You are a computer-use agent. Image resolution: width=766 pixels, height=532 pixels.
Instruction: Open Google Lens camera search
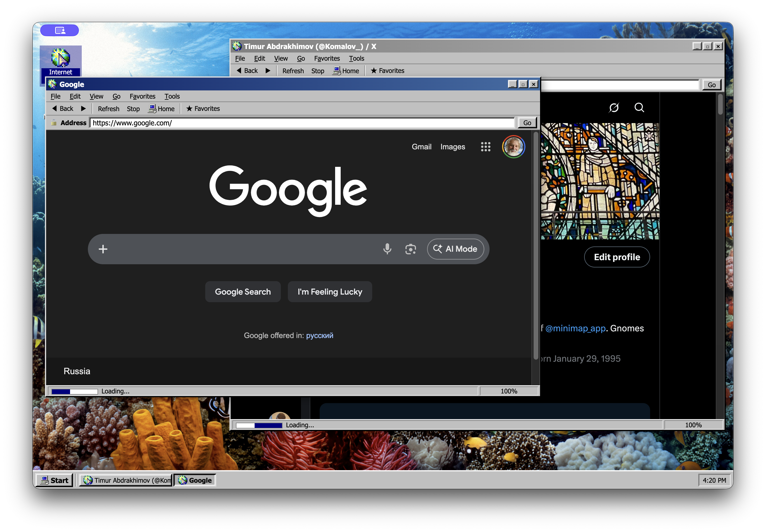point(410,249)
